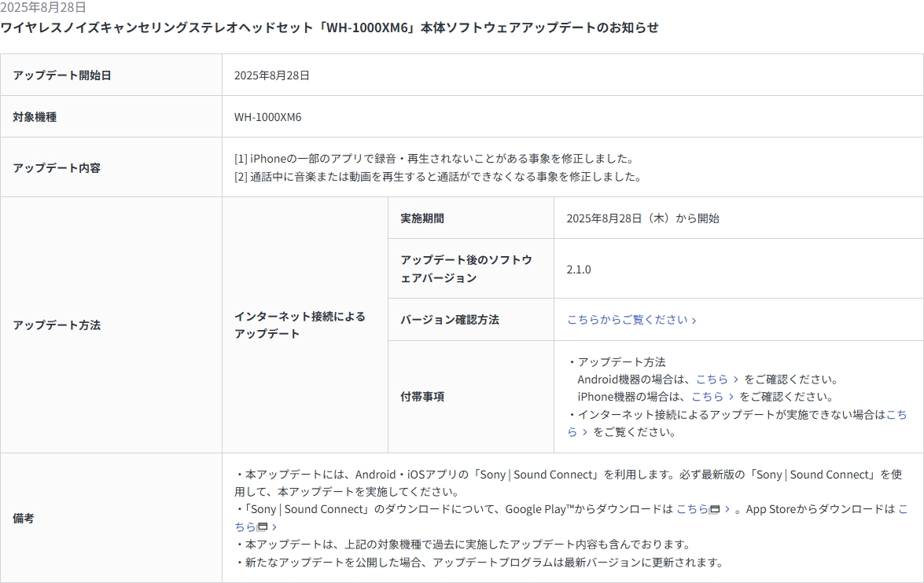Click the note that past update contents are included

click(x=462, y=544)
